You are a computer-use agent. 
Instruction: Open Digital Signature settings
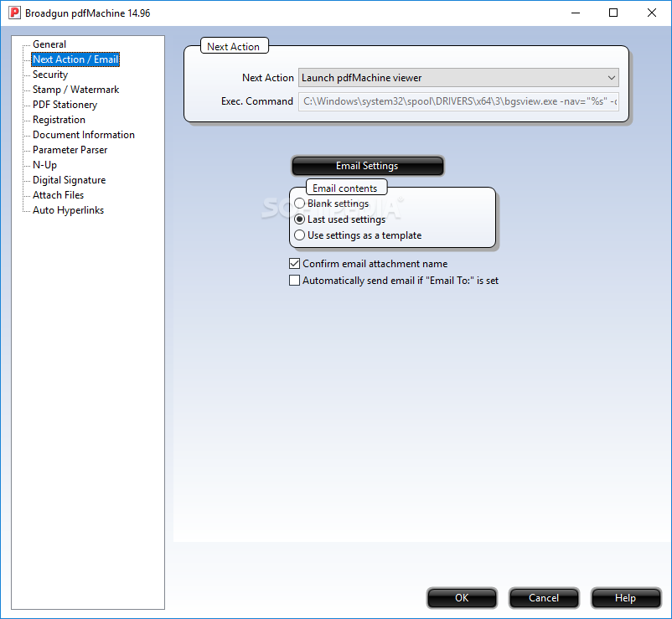[x=69, y=180]
